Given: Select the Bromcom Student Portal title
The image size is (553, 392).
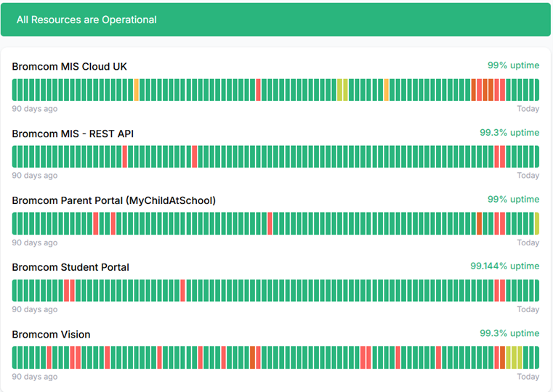Looking at the screenshot, I should point(70,267).
